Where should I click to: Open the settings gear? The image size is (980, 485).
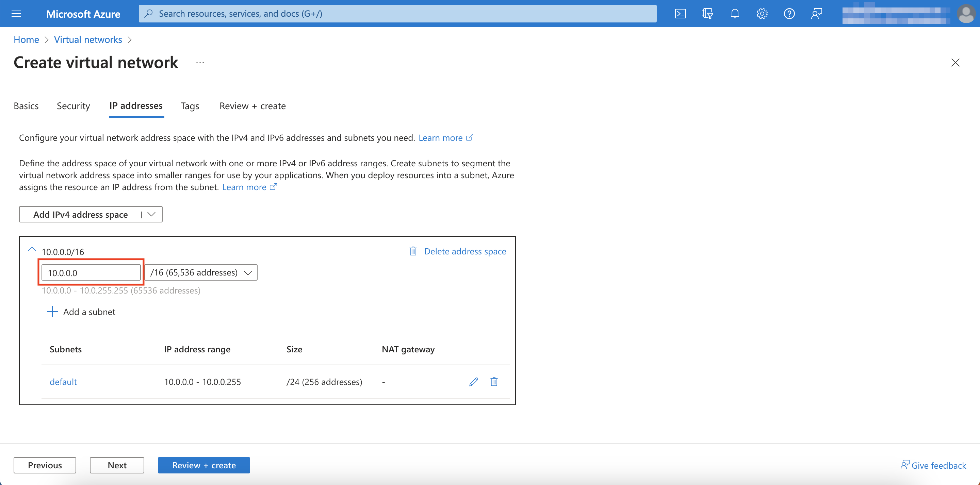click(x=762, y=13)
